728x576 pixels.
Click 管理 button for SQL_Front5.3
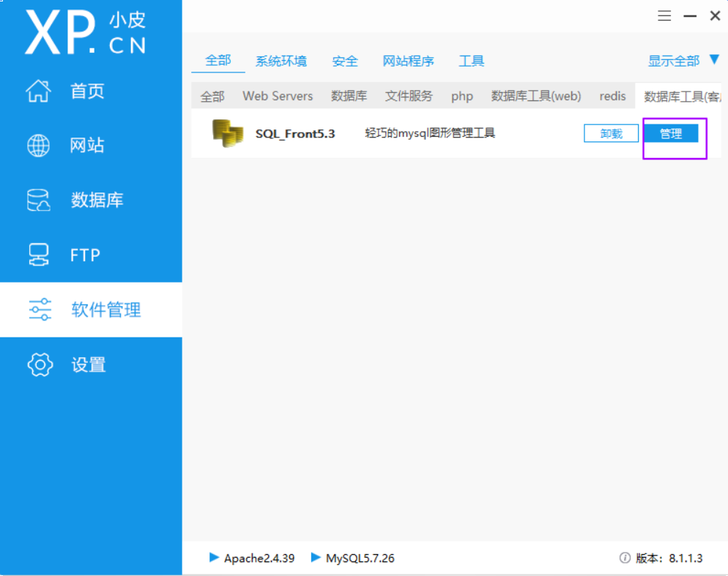click(671, 134)
